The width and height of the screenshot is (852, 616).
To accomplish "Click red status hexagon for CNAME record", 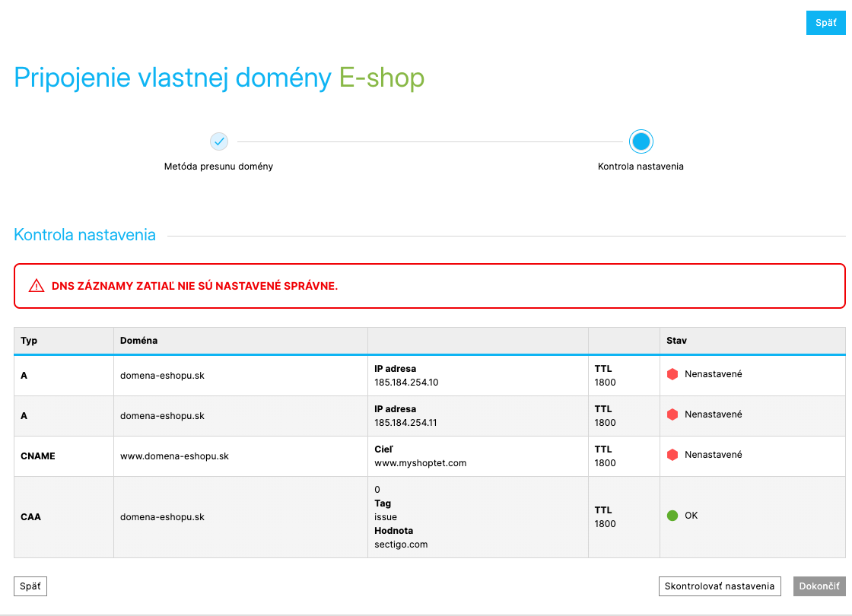I will tap(672, 455).
